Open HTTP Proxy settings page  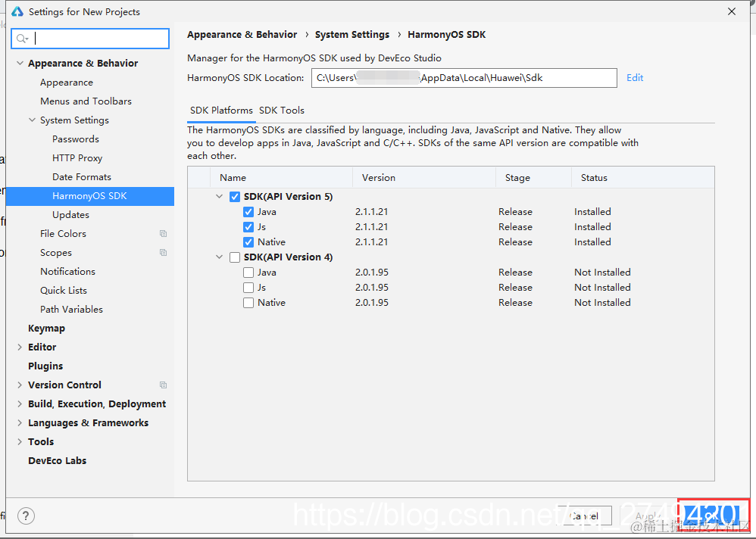click(77, 158)
